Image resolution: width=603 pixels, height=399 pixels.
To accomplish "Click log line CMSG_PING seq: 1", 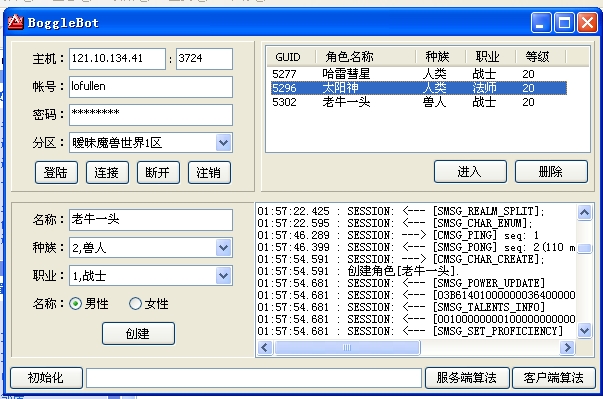I will click(398, 235).
